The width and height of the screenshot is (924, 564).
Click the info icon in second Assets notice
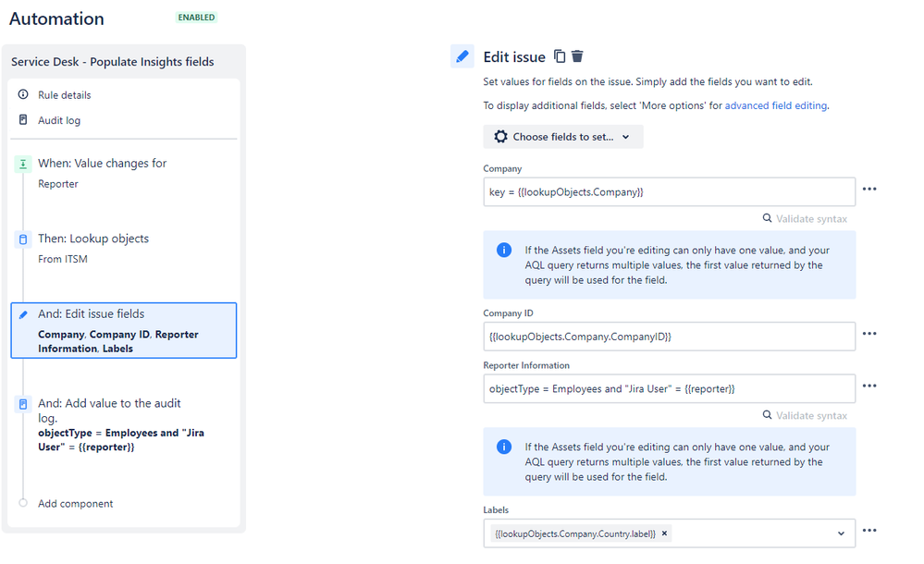tap(504, 447)
